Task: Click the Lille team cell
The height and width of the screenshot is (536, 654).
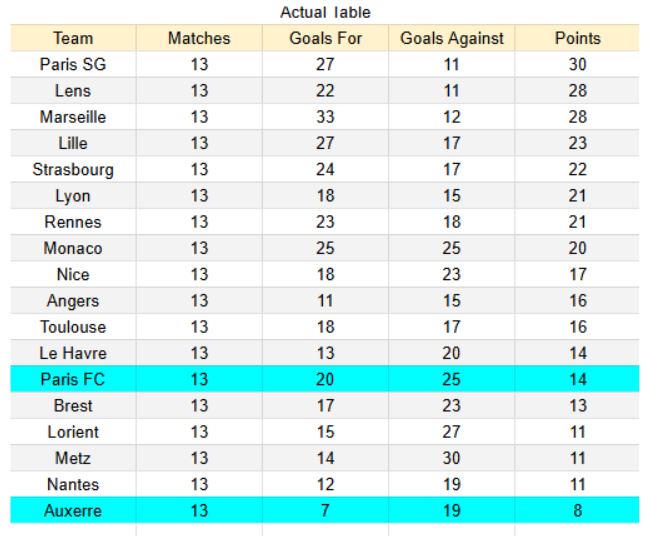Action: [x=73, y=143]
